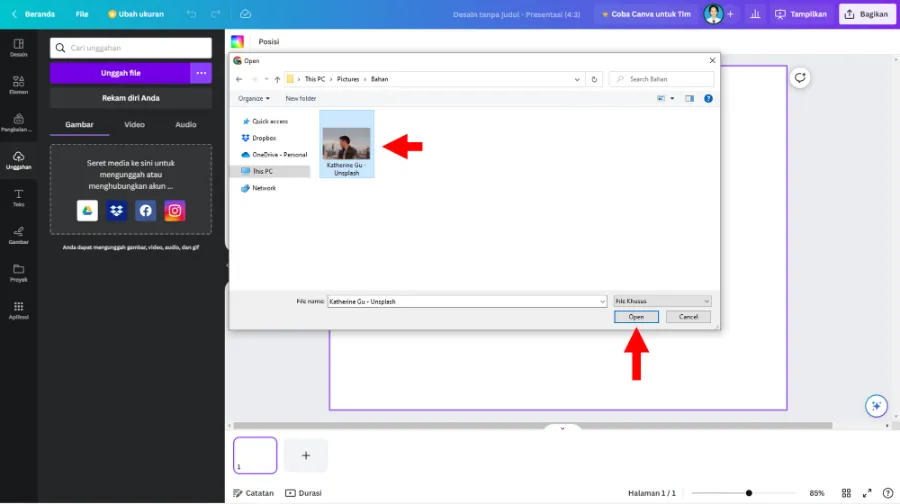Image resolution: width=900 pixels, height=504 pixels.
Task: Open the Elemen sidebar panel
Action: [18, 85]
